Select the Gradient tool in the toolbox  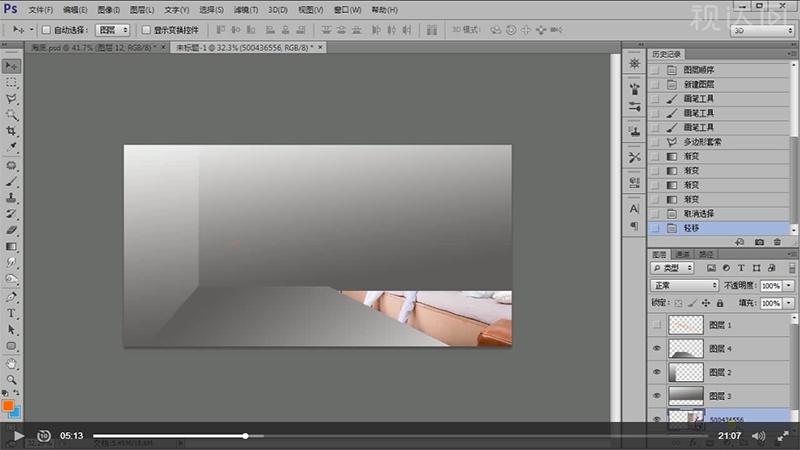(x=11, y=246)
